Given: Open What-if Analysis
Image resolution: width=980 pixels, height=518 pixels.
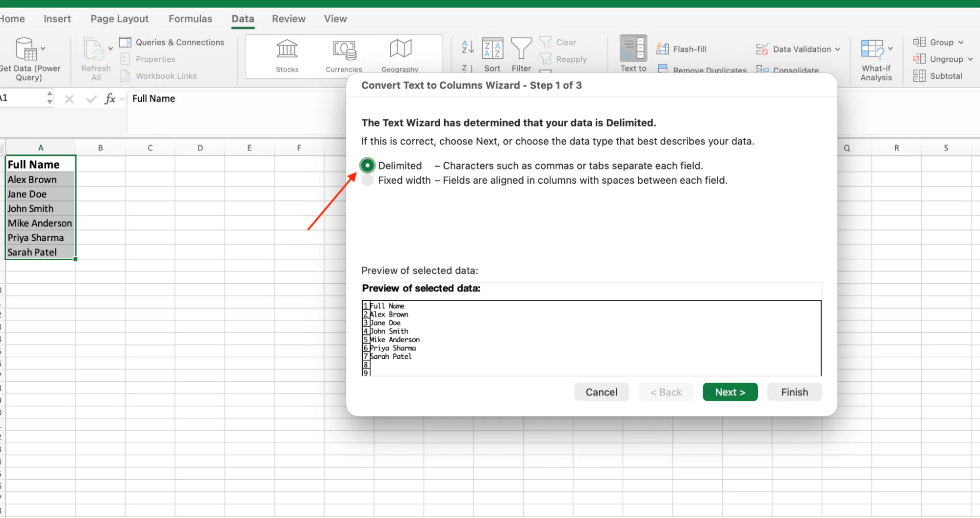Looking at the screenshot, I should [876, 60].
